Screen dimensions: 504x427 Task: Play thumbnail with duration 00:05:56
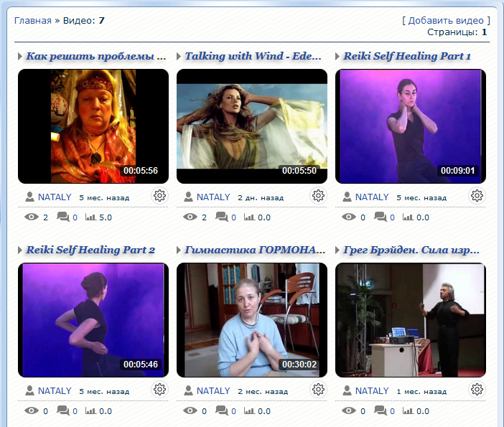coord(93,126)
